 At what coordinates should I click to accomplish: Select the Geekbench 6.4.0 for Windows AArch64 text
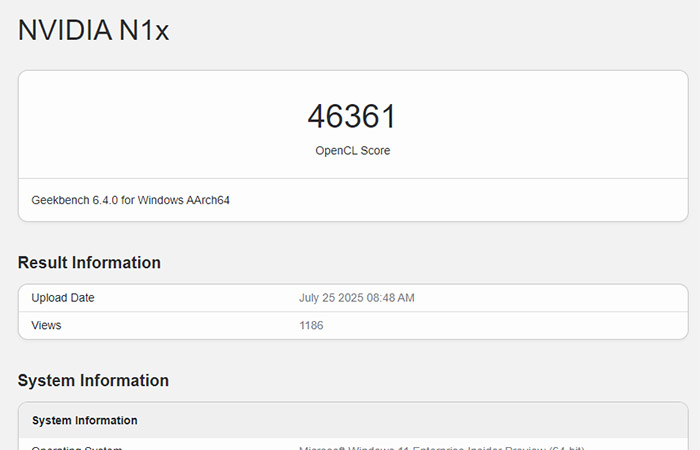click(130, 200)
